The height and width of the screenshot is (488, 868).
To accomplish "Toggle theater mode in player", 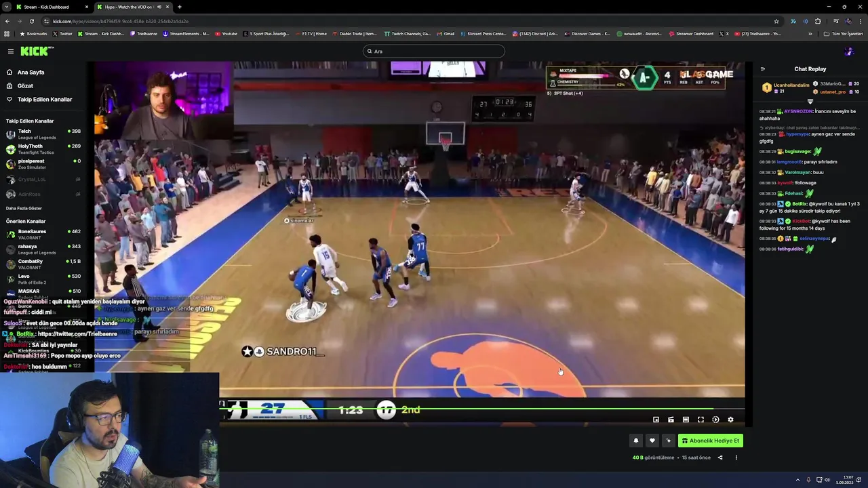I will click(686, 420).
